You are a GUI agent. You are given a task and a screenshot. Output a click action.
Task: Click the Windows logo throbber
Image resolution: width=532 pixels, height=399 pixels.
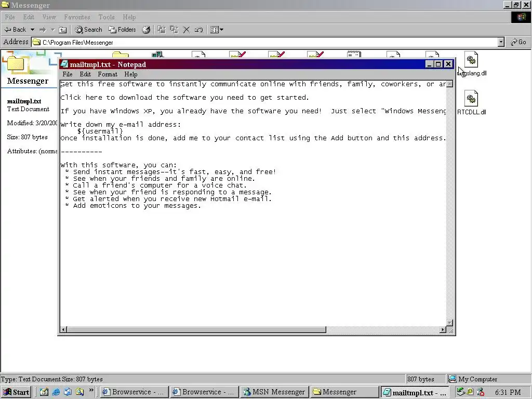[x=521, y=17]
